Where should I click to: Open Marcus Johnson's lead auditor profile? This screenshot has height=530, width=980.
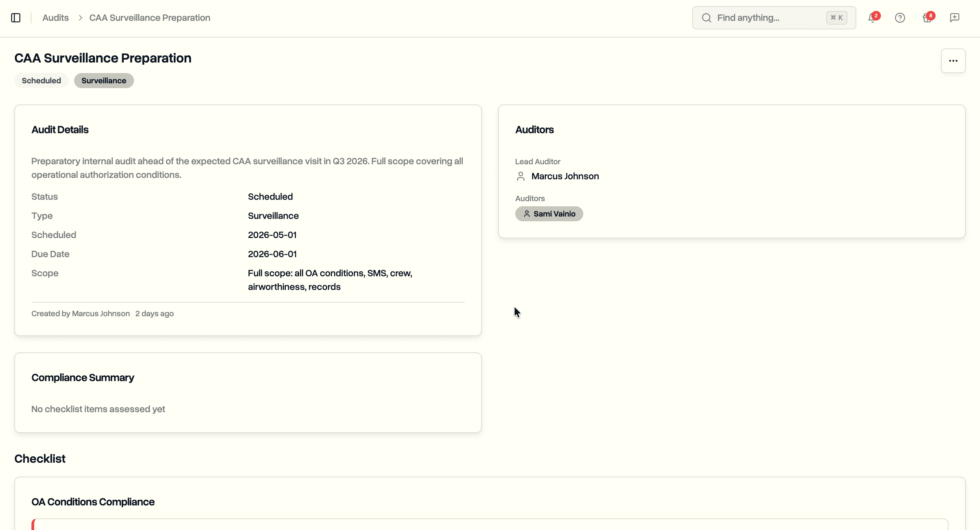[565, 176]
